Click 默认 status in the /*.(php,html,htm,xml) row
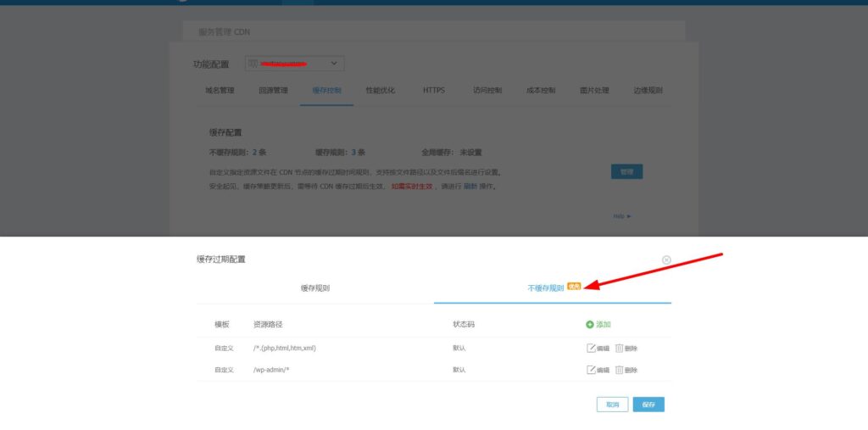Image resolution: width=868 pixels, height=430 pixels. tap(459, 349)
